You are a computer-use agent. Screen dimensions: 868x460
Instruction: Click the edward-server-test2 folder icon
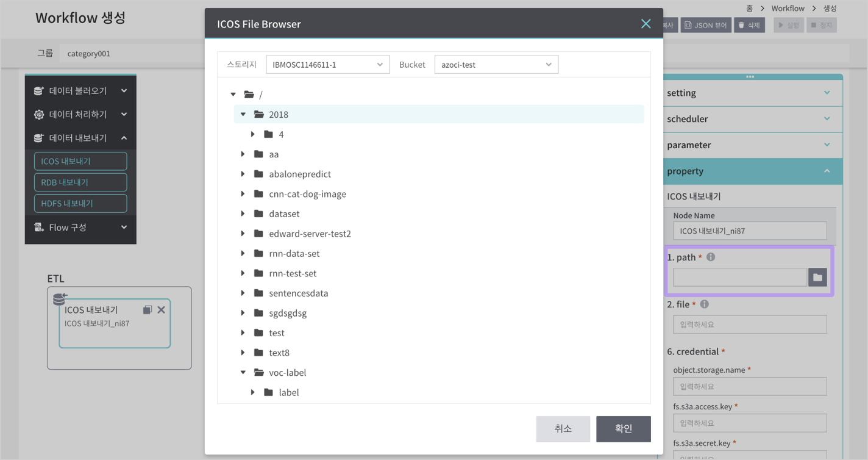coord(258,234)
